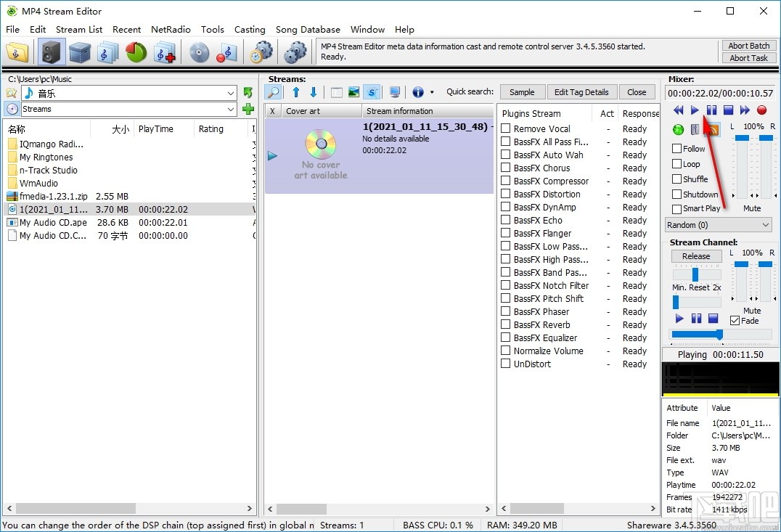
Task: Open the Song Database menu
Action: coord(308,30)
